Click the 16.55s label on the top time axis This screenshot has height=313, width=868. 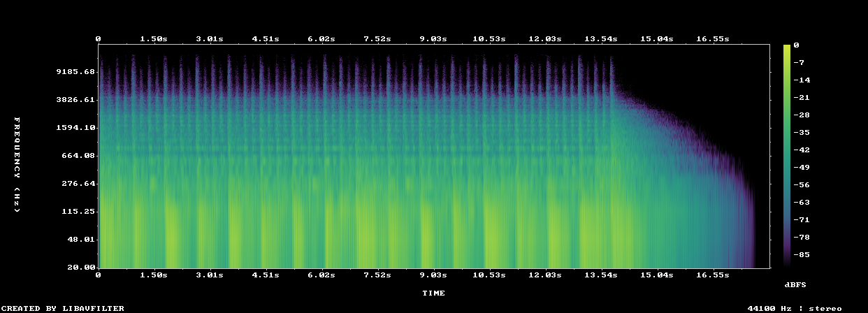tap(713, 39)
